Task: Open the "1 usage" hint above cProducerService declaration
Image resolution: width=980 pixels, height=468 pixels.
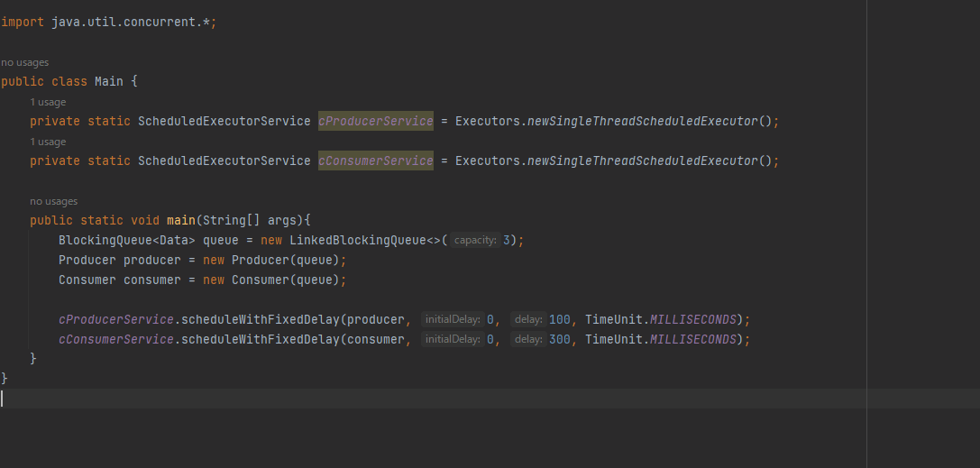Action: click(48, 102)
